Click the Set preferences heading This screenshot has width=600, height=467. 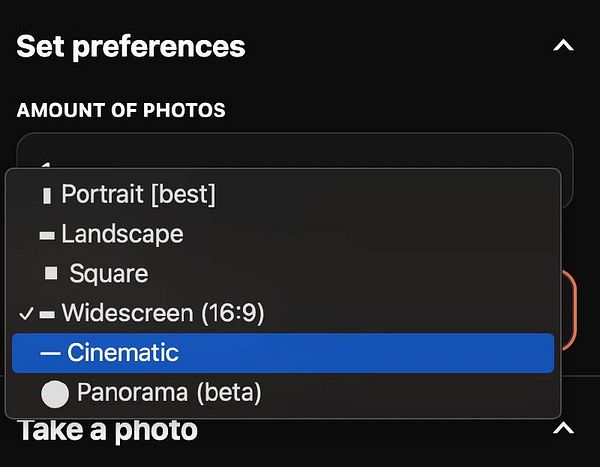[x=131, y=46]
